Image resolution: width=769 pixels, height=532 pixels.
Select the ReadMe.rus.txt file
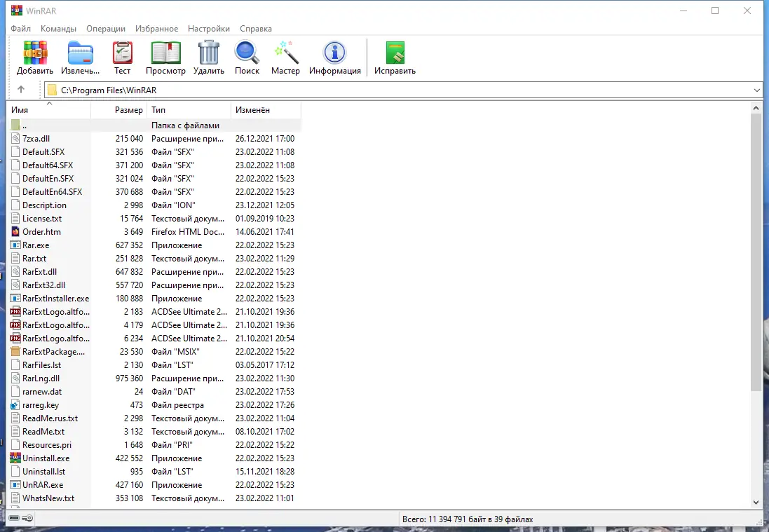coord(155,418)
